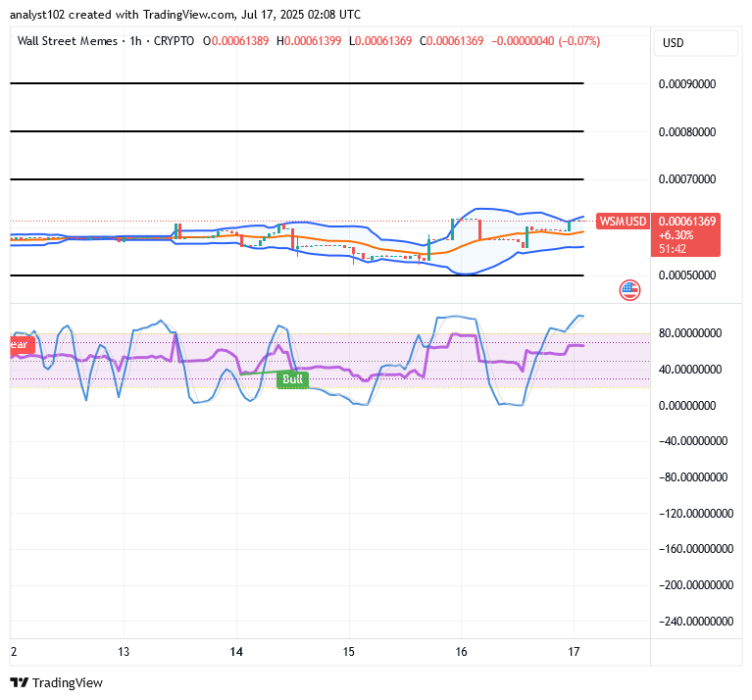The width and height of the screenshot is (752, 700).
Task: Click date 13 on the time axis
Action: click(124, 652)
